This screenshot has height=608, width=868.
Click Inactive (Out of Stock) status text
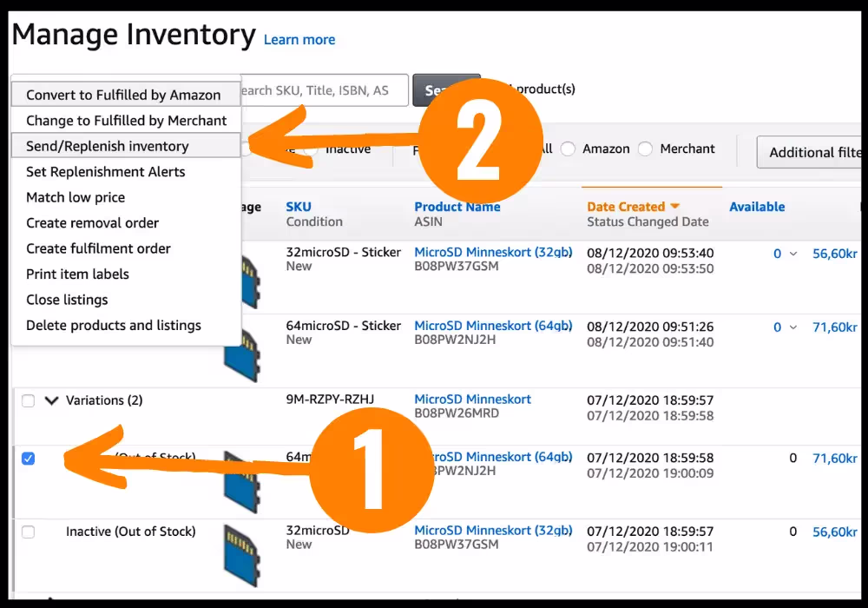click(131, 532)
